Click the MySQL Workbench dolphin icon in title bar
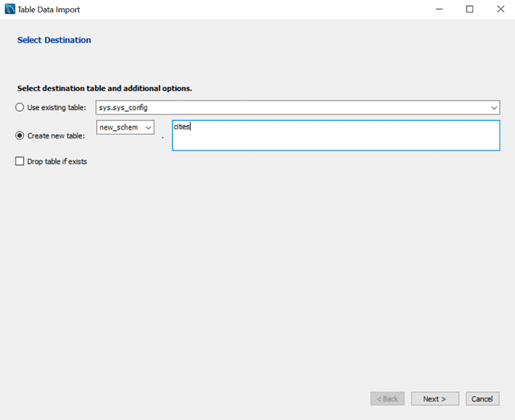 [10, 10]
